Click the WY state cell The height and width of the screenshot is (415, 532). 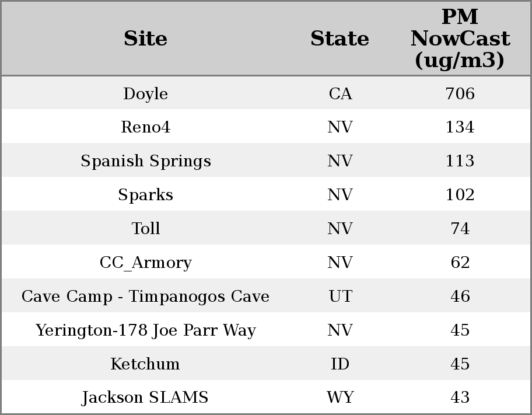pyautogui.click(x=340, y=397)
